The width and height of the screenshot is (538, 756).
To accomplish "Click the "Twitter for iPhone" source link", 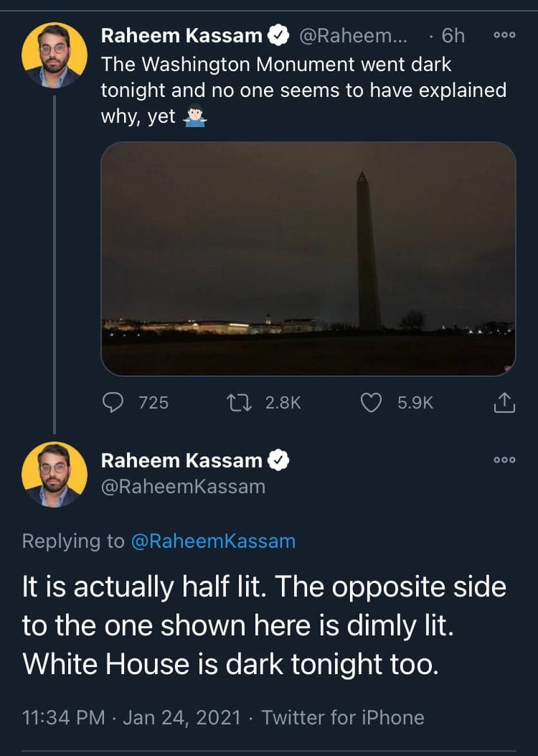I will 343,717.
